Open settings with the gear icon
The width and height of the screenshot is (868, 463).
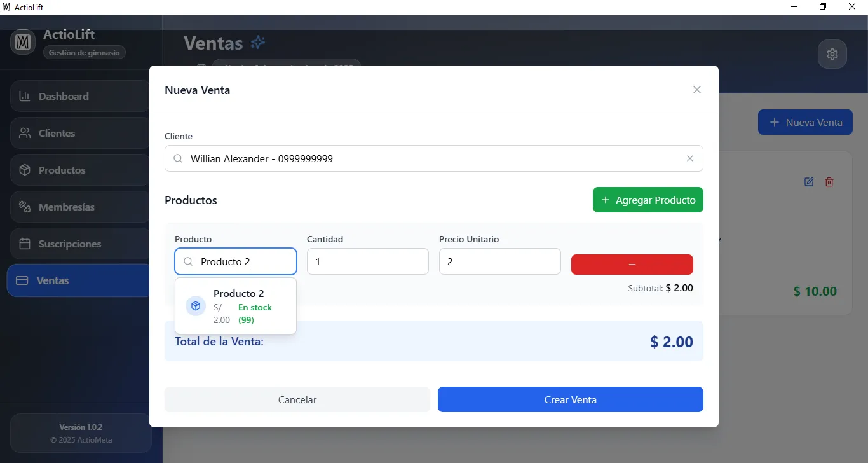click(x=832, y=54)
